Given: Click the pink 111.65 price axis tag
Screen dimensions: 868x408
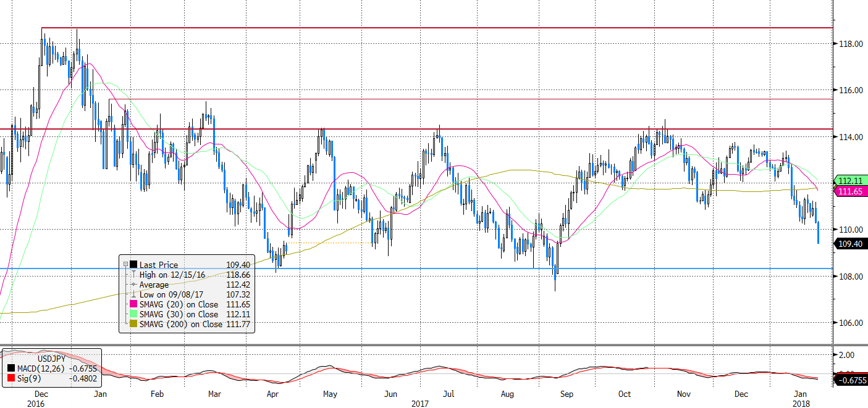Looking at the screenshot, I should (x=849, y=192).
